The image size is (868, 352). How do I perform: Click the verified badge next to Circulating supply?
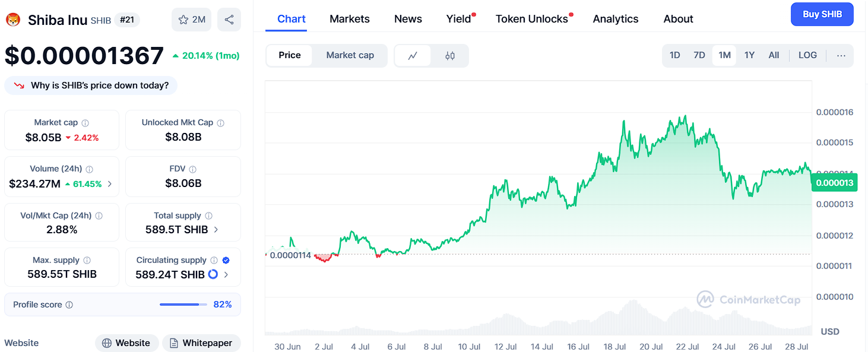coord(226,261)
